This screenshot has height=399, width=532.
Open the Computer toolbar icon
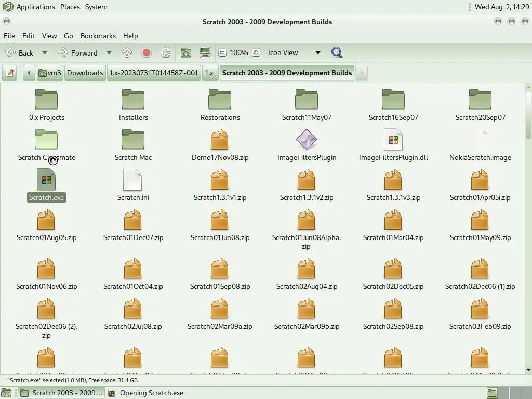click(x=205, y=52)
